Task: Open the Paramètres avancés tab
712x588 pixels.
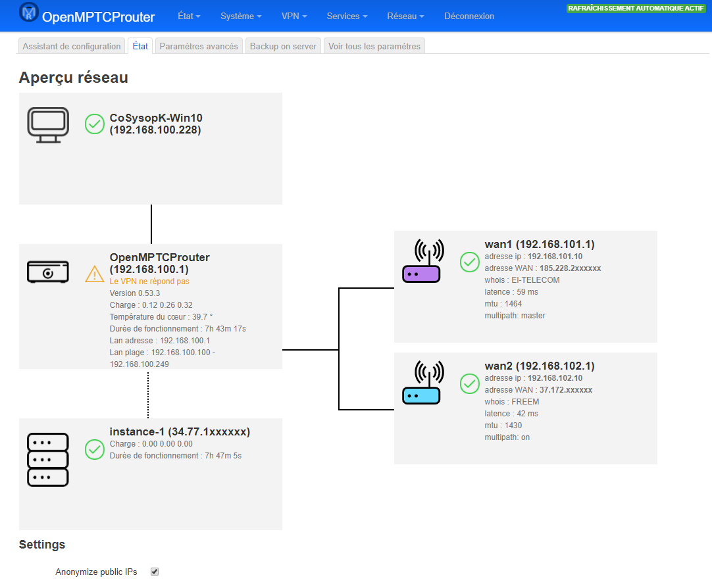Action: tap(199, 46)
